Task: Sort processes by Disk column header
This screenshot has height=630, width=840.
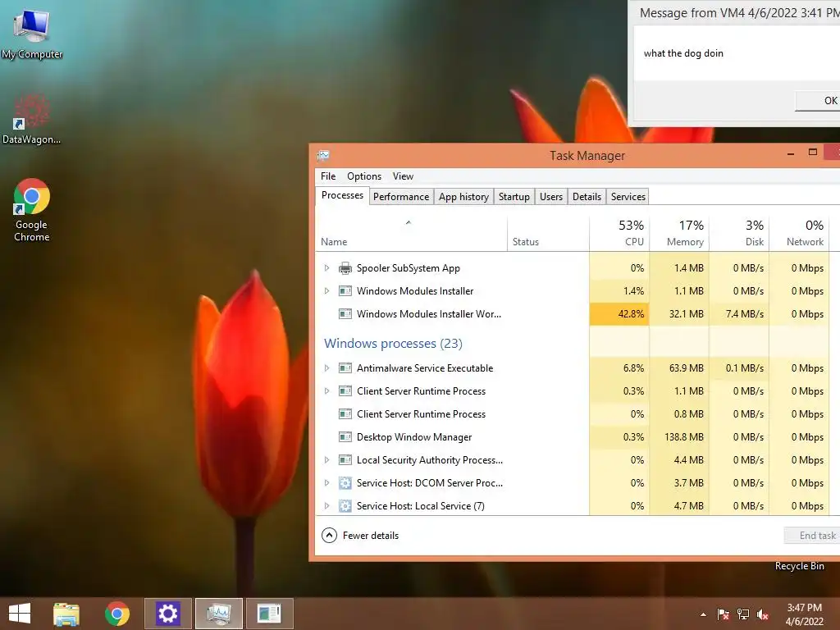Action: [739, 234]
